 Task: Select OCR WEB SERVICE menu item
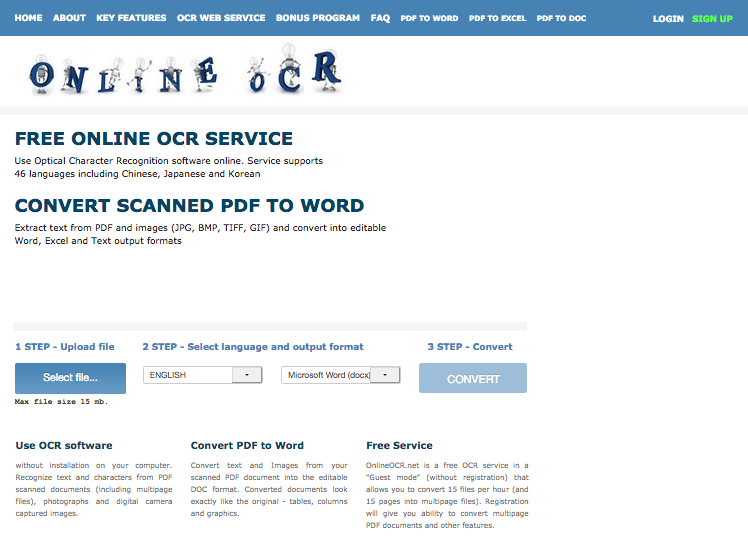[x=221, y=18]
